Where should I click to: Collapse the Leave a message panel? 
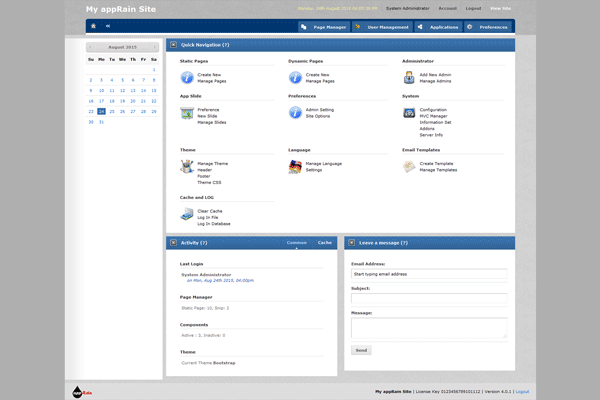352,243
